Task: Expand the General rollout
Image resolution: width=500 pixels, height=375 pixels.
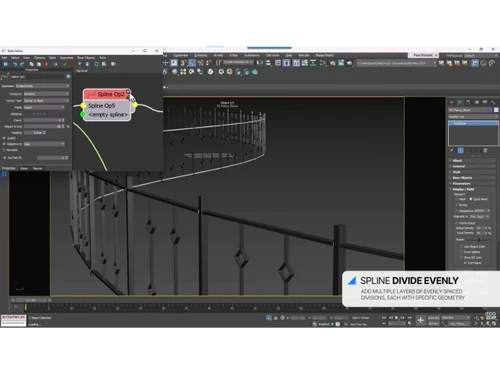Action: [472, 166]
